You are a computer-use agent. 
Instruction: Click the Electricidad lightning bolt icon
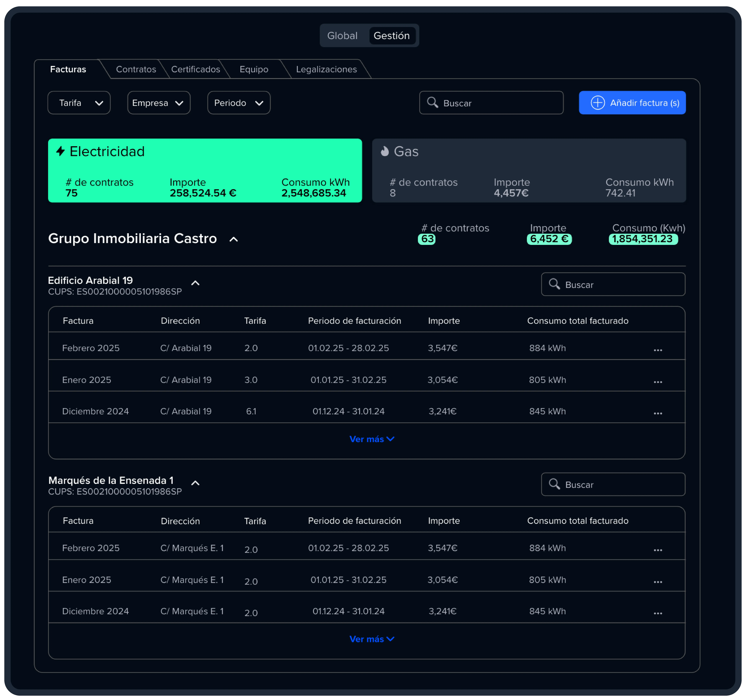[x=61, y=151]
